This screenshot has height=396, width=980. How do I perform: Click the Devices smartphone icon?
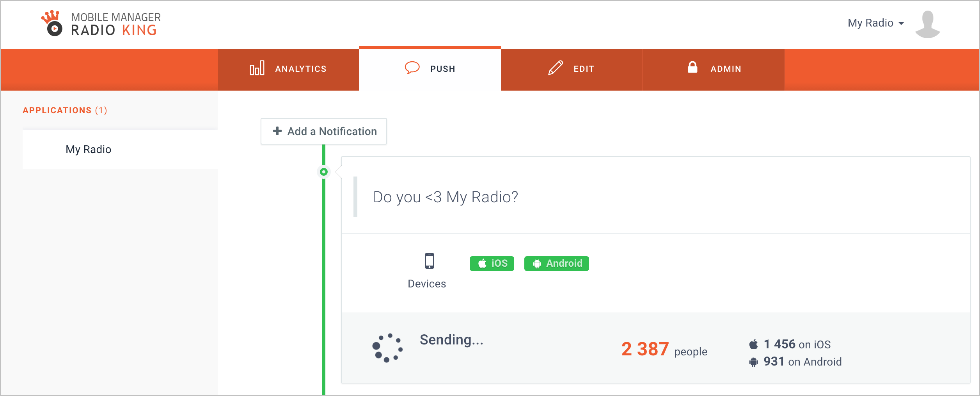430,261
